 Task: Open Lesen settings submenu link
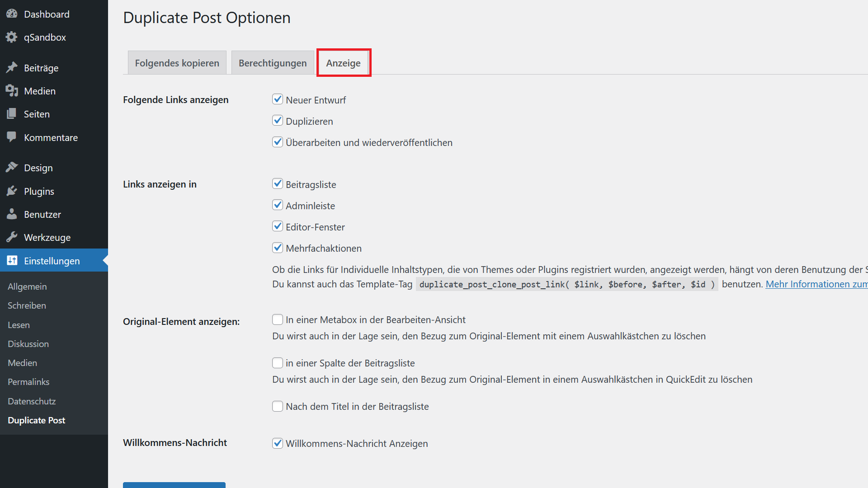point(19,325)
